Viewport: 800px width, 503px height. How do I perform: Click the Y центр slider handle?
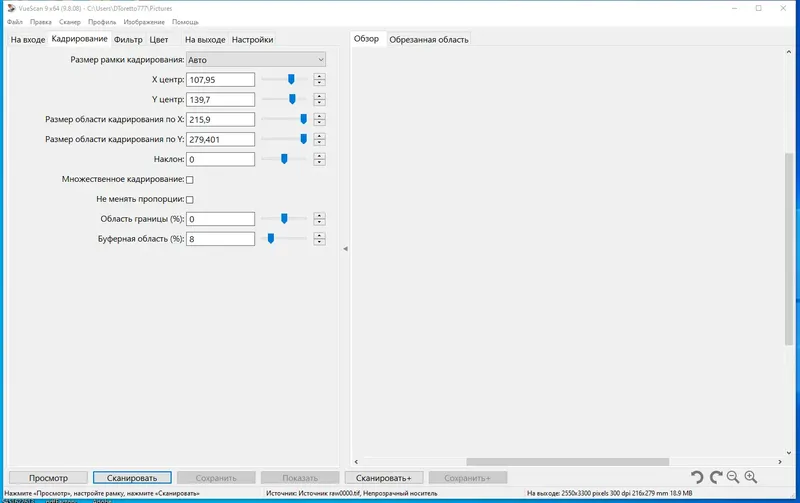point(292,99)
